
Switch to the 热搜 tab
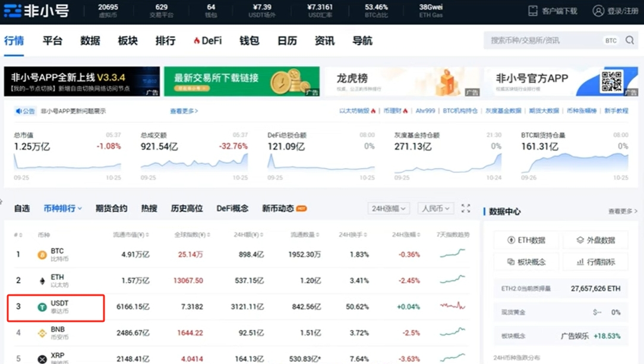[x=149, y=208]
